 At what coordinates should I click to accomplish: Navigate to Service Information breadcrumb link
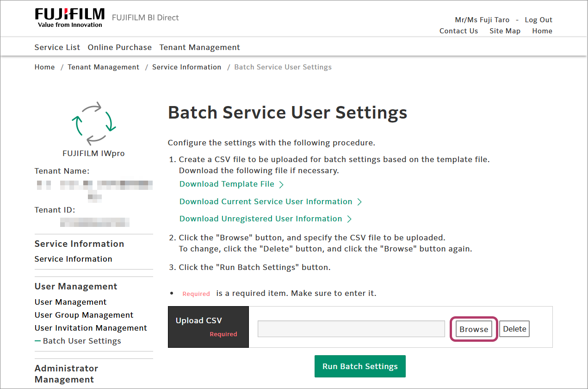[x=186, y=67]
